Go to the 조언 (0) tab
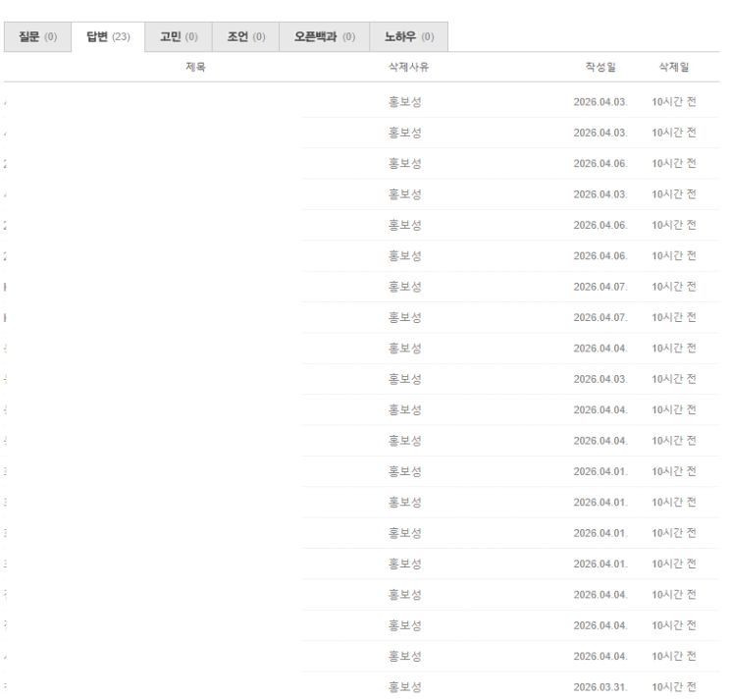This screenshot has height=700, width=729. pos(245,36)
